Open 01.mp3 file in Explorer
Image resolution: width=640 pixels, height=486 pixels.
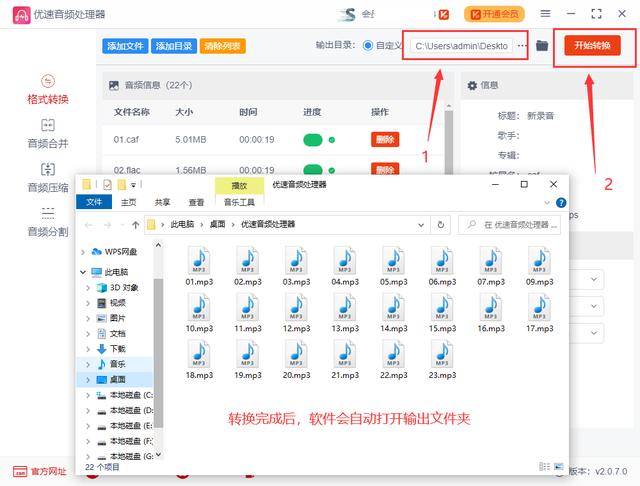[199, 266]
